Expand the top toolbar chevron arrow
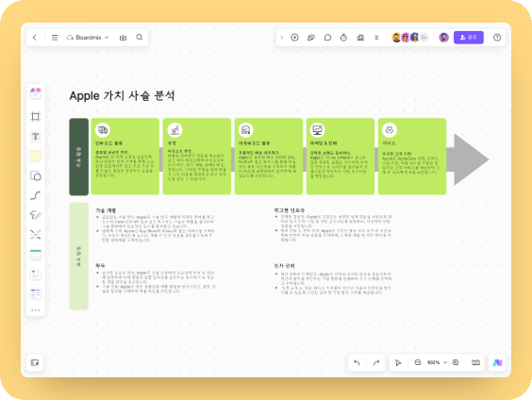The height and width of the screenshot is (400, 532). 282,38
